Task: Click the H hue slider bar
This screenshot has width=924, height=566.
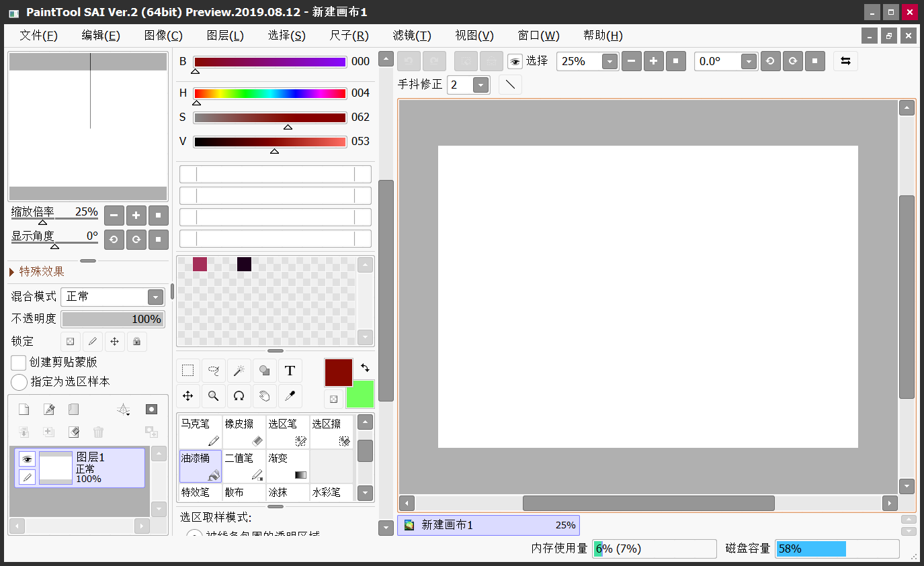Action: click(x=270, y=93)
